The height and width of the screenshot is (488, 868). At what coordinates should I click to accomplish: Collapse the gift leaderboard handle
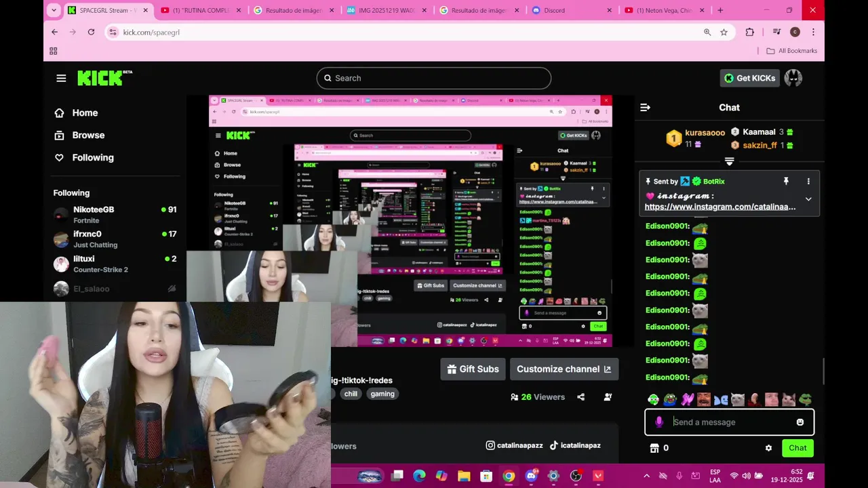[x=729, y=161]
